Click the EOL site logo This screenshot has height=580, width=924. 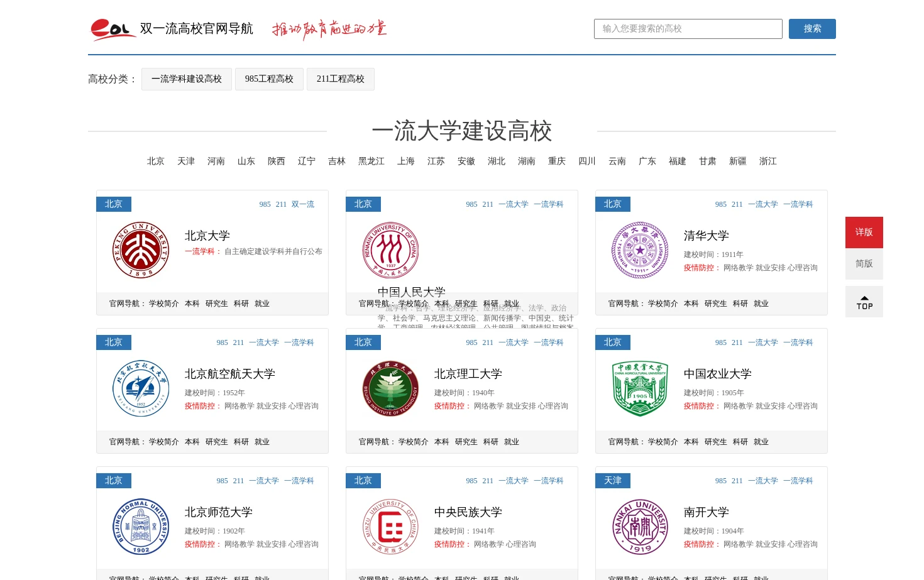(113, 30)
